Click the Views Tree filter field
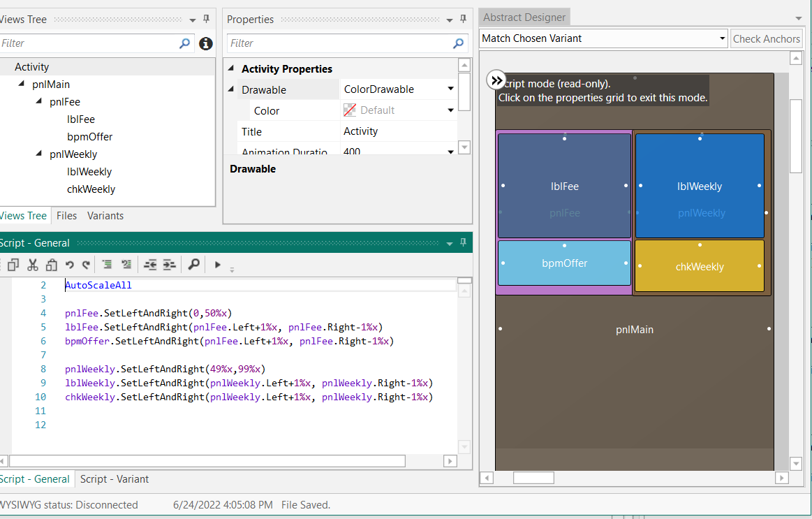The image size is (812, 519). coord(87,43)
